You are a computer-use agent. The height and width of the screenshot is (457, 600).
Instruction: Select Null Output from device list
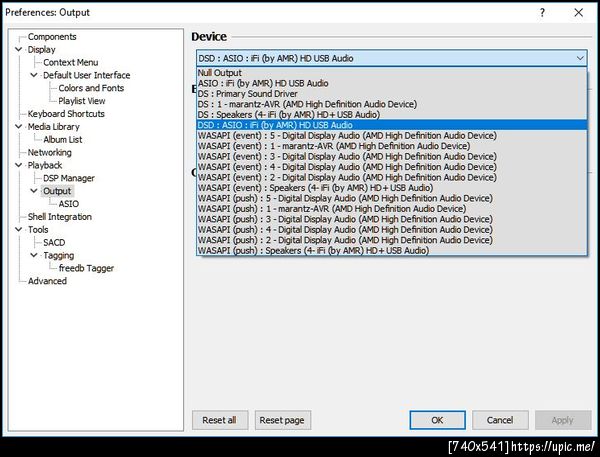(392, 73)
